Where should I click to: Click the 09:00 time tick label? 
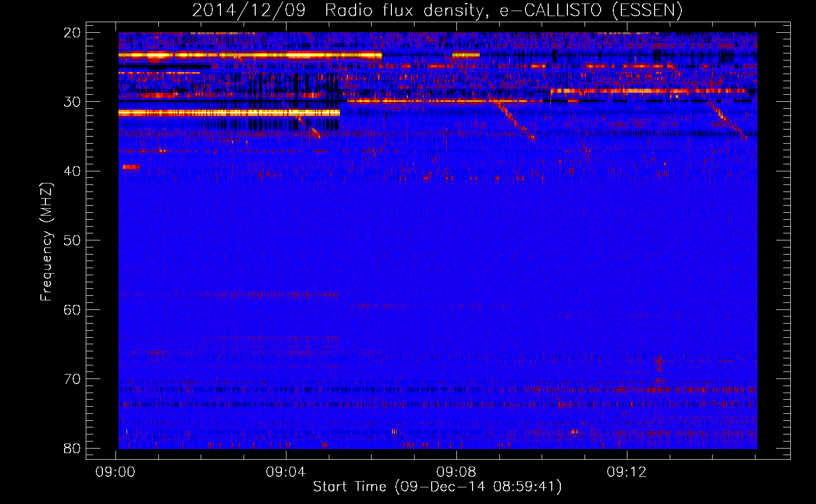(115, 472)
